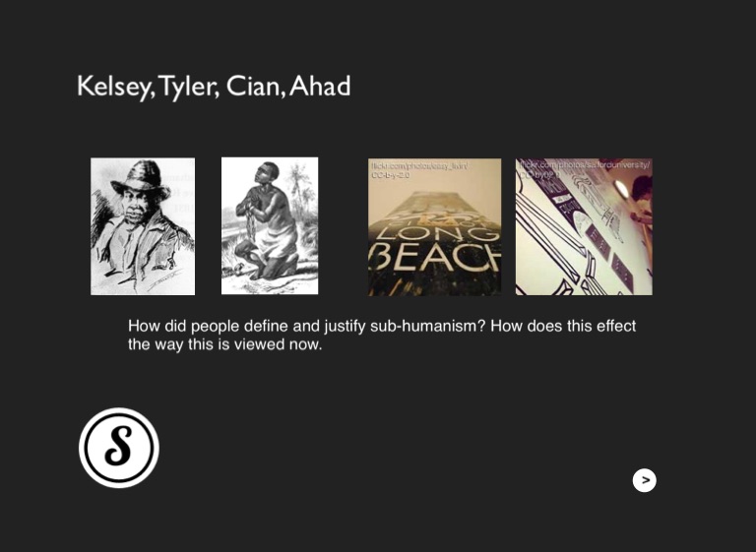The height and width of the screenshot is (552, 756).
Task: Click the CC-by-2.0 license label on Long Beach photo
Action: coord(390,175)
